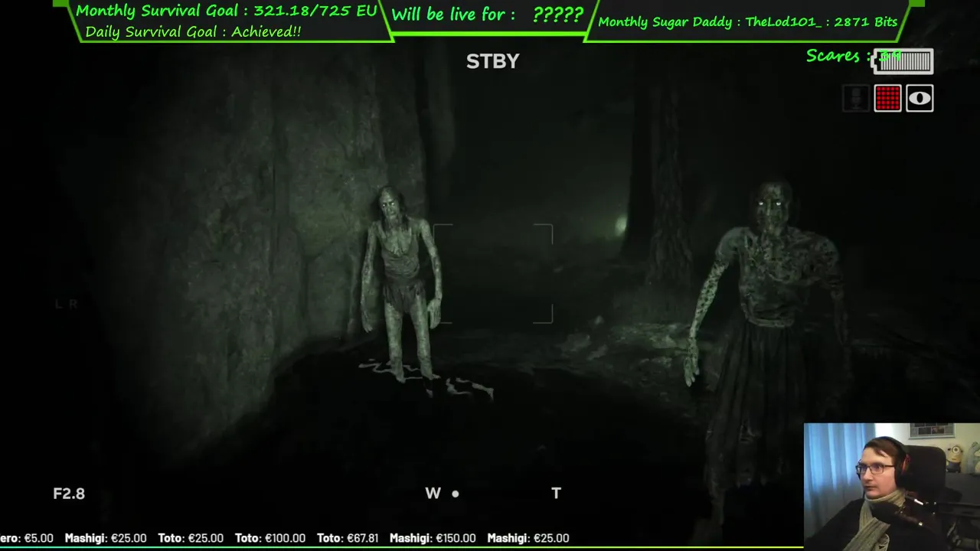The image size is (980, 551).
Task: Click the W wide zoom marker
Action: click(x=433, y=494)
